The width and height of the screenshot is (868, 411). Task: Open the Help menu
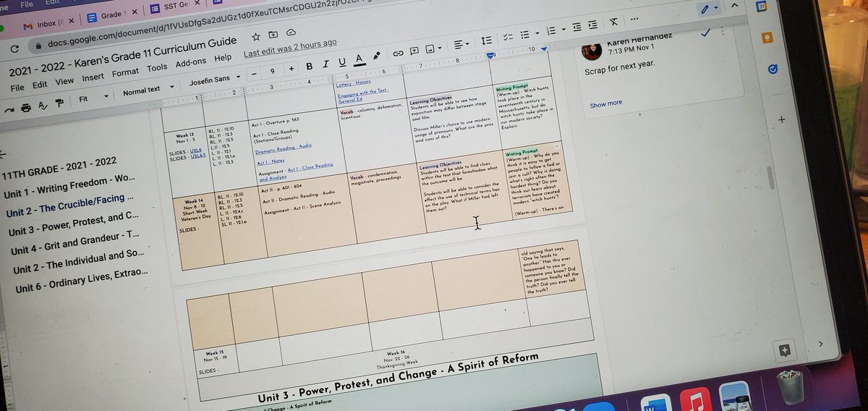[224, 58]
